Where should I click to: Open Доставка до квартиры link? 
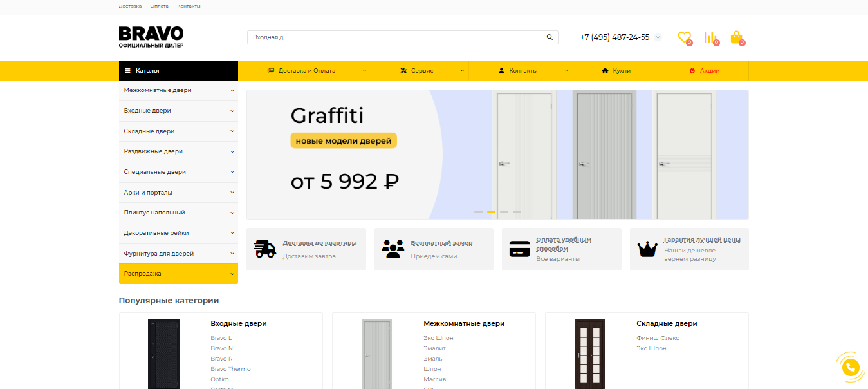pos(320,243)
